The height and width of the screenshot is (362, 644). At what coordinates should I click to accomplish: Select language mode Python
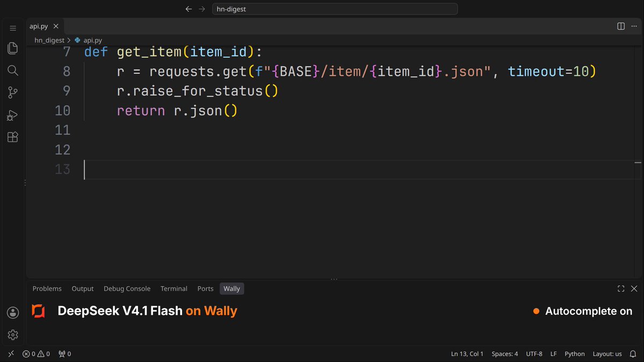pyautogui.click(x=575, y=354)
